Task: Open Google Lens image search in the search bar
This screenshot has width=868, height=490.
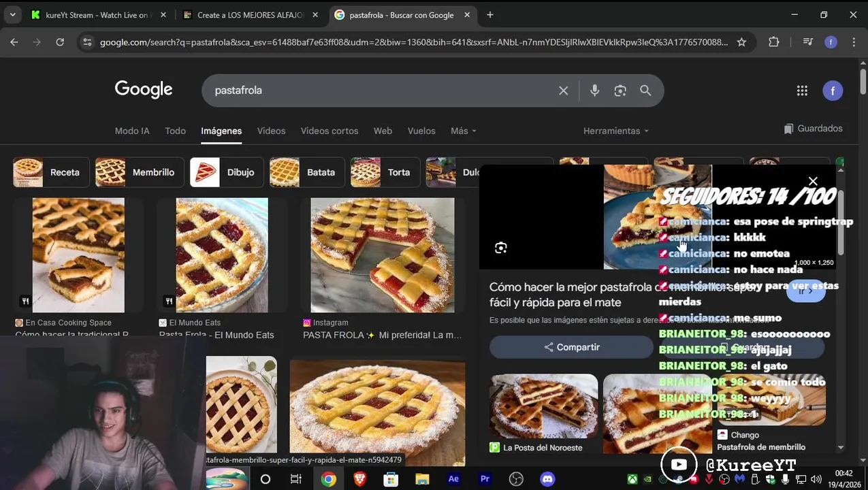Action: pos(620,91)
